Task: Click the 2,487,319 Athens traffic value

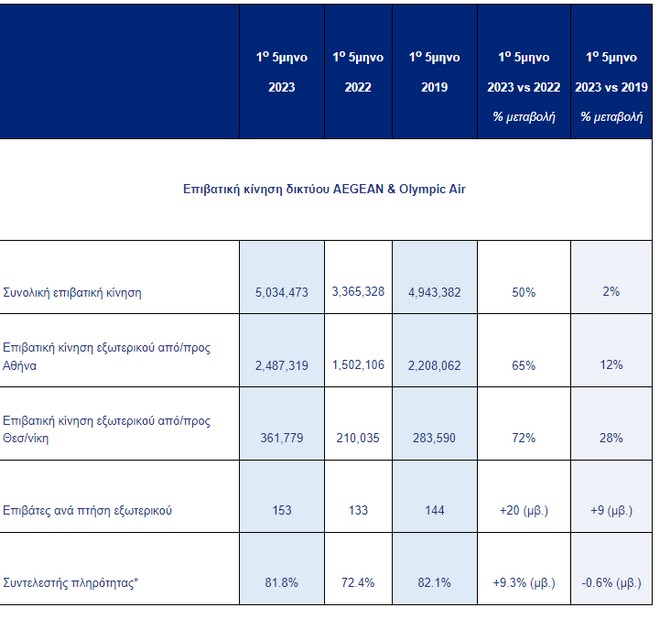Action: pyautogui.click(x=281, y=367)
